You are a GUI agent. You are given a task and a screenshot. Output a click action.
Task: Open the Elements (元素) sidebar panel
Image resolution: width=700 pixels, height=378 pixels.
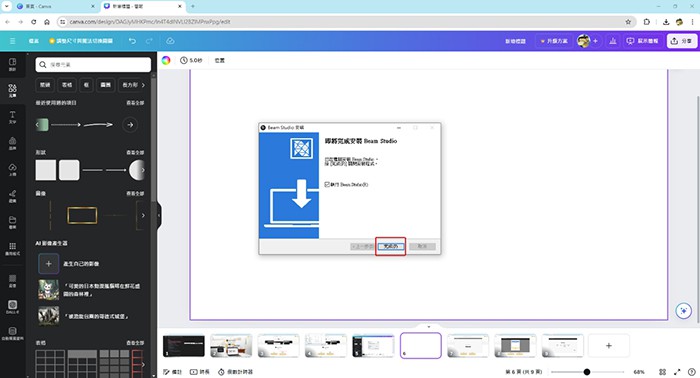(x=12, y=91)
